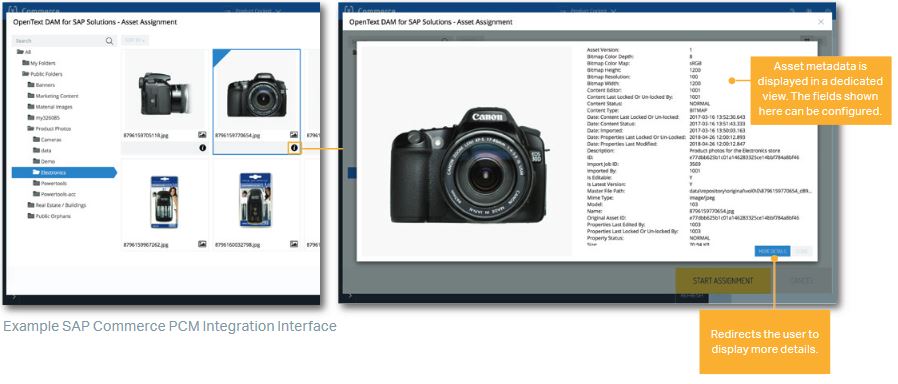This screenshot has height=384, width=898.
Task: Click image type icon of 8796159967262.jpg
Action: tap(202, 244)
